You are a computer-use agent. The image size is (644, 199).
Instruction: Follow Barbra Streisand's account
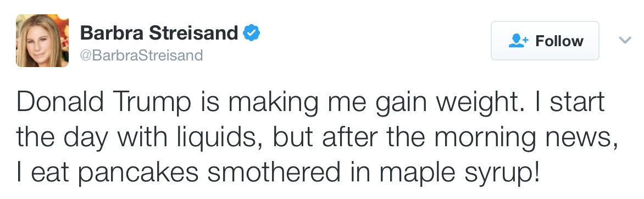click(x=545, y=41)
